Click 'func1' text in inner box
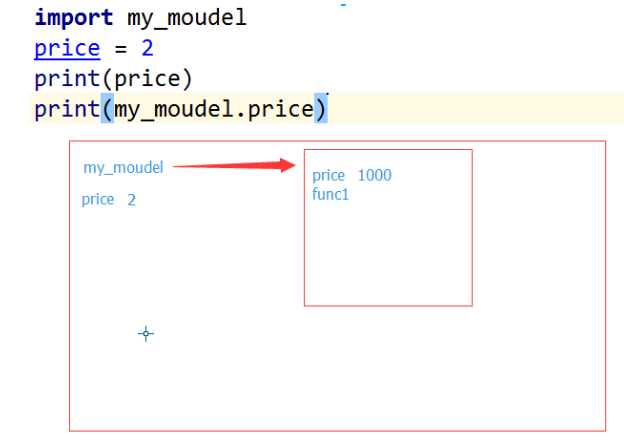The image size is (624, 445). click(x=330, y=194)
